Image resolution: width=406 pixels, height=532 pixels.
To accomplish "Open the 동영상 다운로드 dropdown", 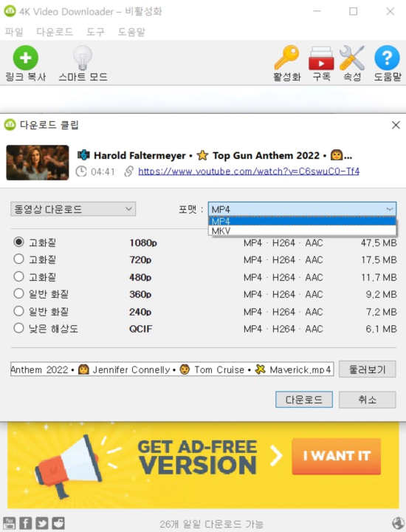I will tap(73, 209).
